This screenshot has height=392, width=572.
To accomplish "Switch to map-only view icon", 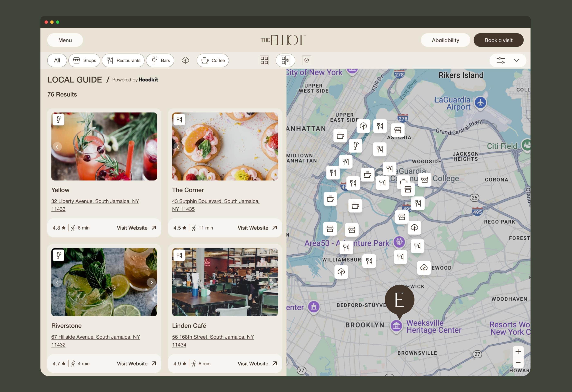I will (306, 60).
